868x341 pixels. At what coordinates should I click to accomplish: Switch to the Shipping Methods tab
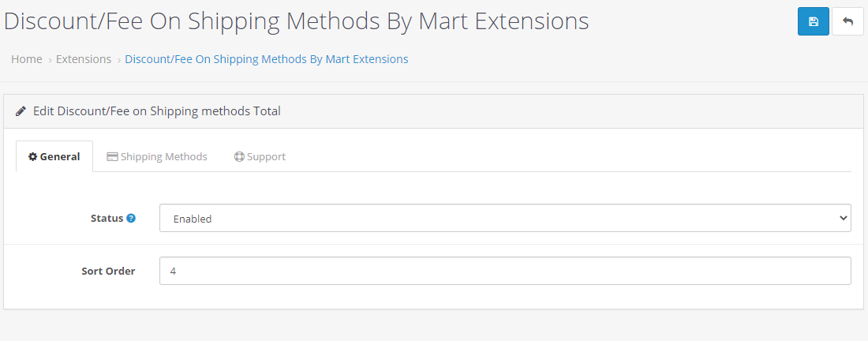(x=157, y=156)
